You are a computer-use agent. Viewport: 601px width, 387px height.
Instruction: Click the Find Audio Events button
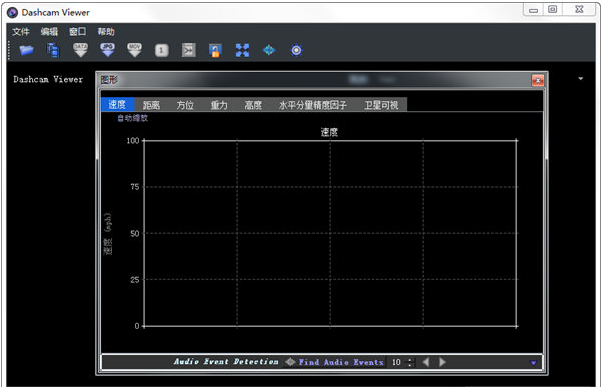point(334,362)
